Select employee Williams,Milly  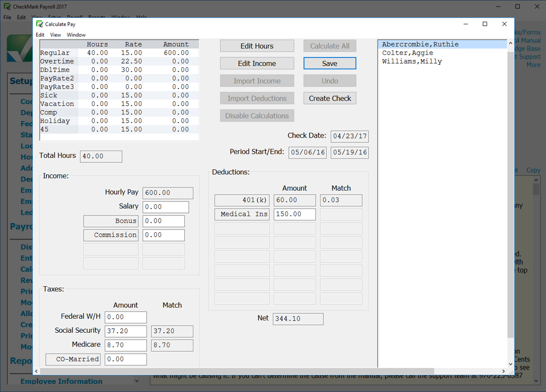442,61
